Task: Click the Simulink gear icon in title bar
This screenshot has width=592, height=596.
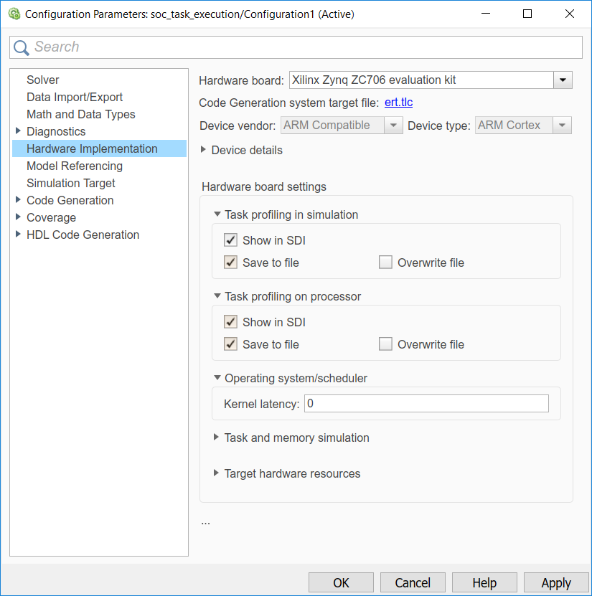Action: [14, 14]
